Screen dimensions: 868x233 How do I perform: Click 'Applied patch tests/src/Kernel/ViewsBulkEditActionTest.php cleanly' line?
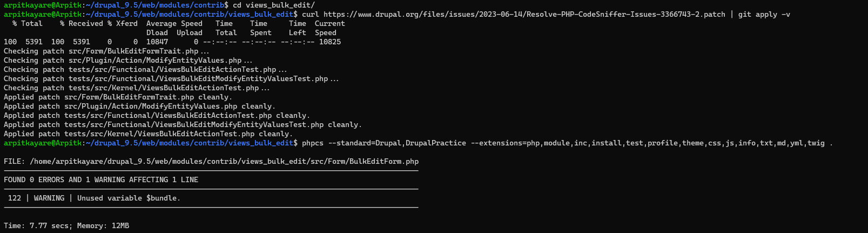[149, 134]
